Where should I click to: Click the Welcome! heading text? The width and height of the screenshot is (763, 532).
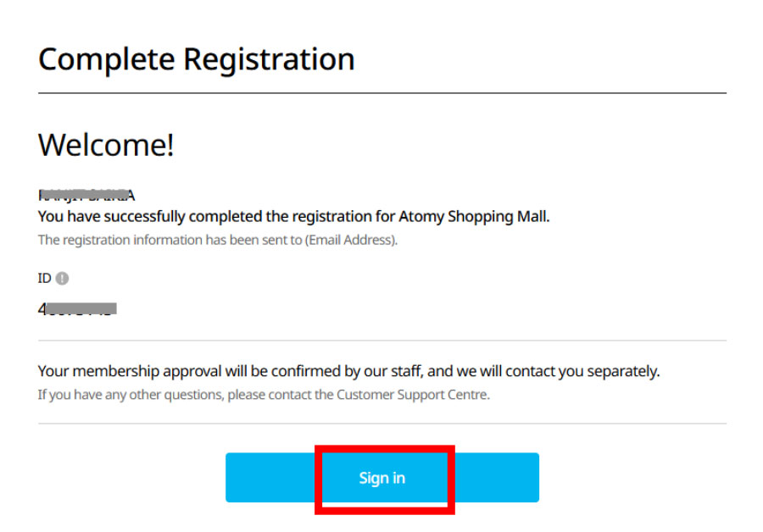[106, 144]
